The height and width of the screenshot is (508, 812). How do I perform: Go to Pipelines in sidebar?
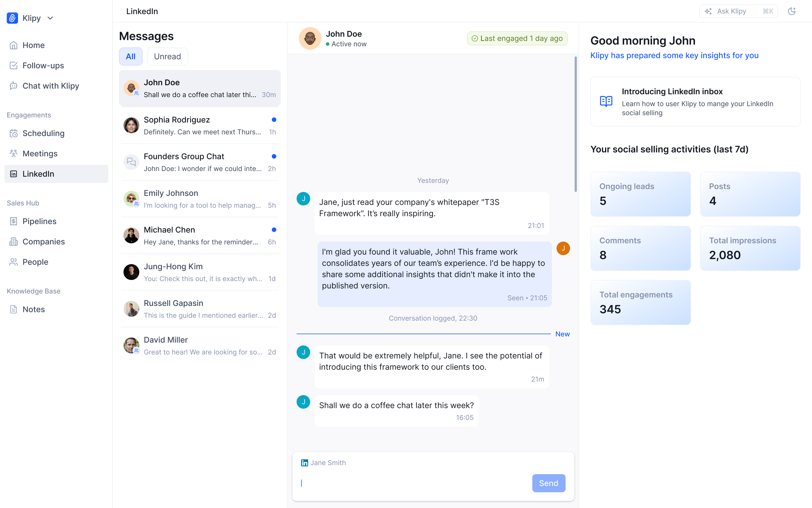tap(56, 222)
